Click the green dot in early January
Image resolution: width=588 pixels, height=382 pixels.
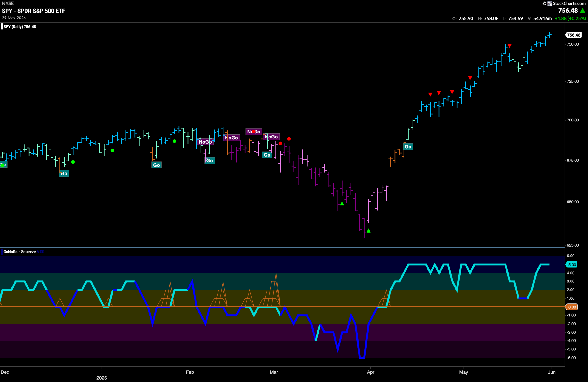tap(112, 150)
